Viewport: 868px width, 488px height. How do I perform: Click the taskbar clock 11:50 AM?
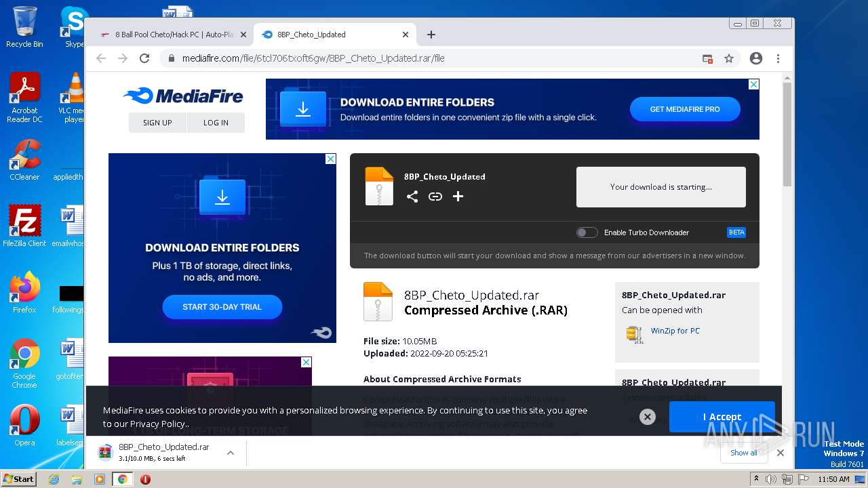click(x=833, y=479)
